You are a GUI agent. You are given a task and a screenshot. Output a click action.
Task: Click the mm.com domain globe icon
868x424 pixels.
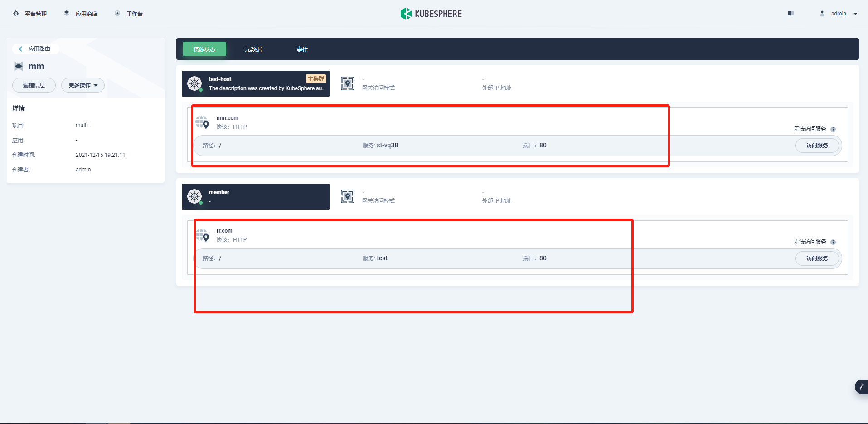point(202,122)
